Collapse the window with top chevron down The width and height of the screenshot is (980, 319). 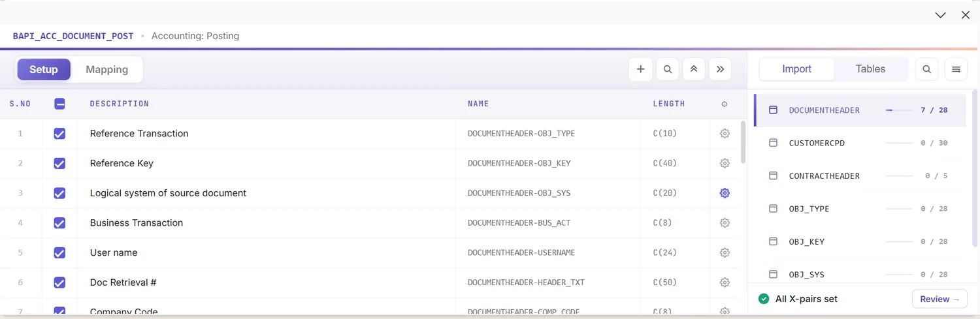click(940, 15)
